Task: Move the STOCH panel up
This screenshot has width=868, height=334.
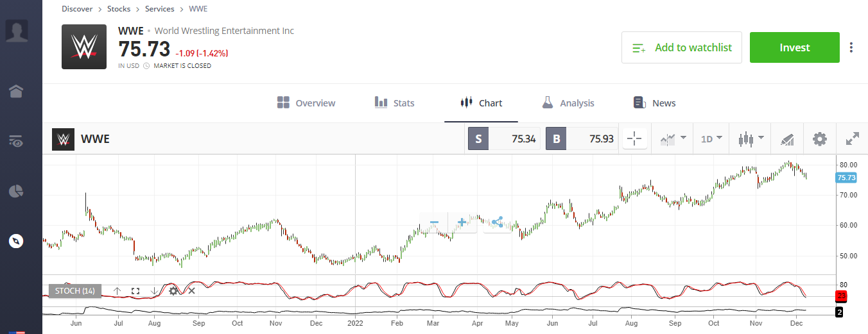Action: [x=117, y=291]
